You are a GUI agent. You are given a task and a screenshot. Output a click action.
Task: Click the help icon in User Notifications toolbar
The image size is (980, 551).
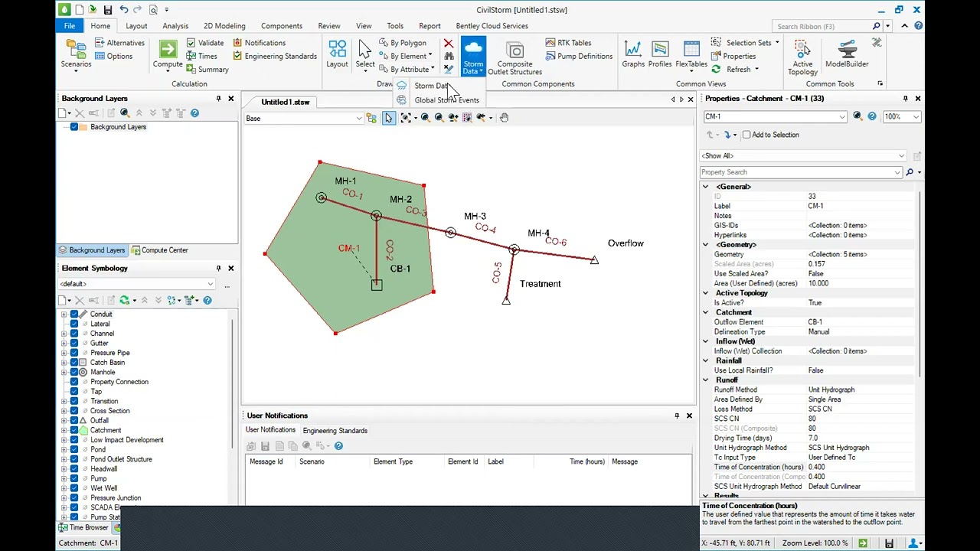[338, 445]
